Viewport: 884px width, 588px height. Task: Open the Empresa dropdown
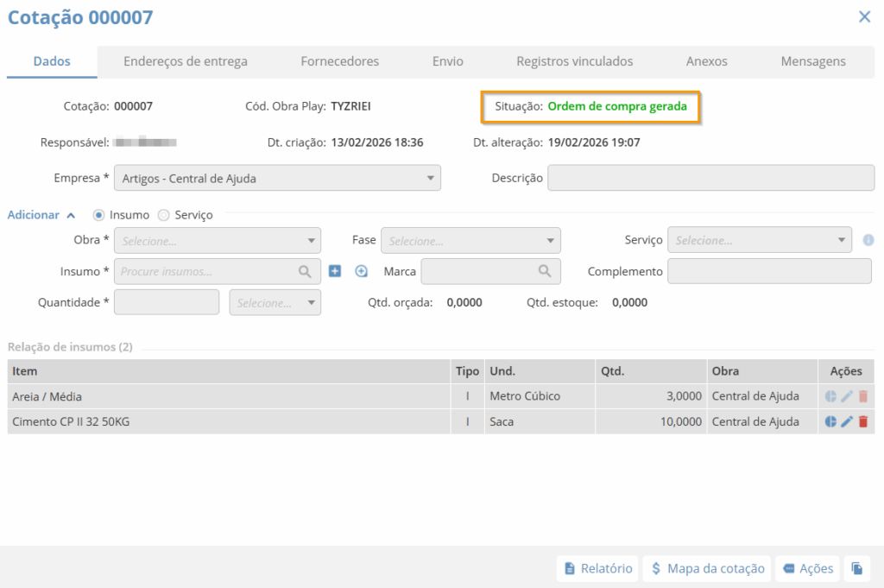(x=276, y=179)
